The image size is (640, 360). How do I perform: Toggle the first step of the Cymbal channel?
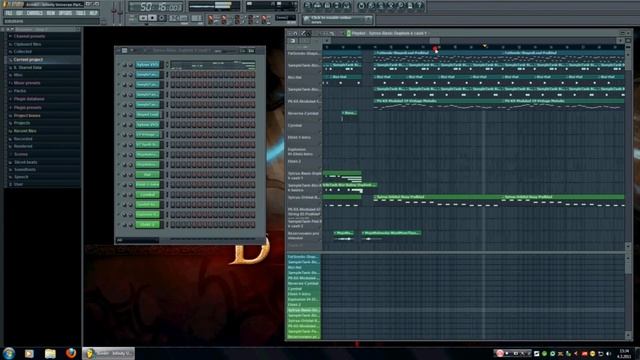pyautogui.click(x=173, y=195)
